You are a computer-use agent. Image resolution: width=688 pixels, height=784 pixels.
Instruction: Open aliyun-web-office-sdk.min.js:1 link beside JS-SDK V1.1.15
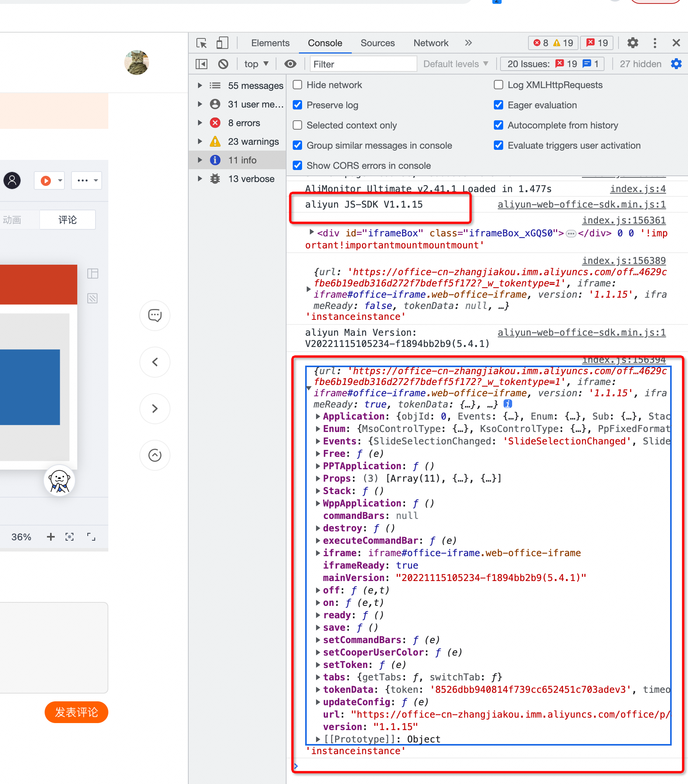pyautogui.click(x=582, y=205)
